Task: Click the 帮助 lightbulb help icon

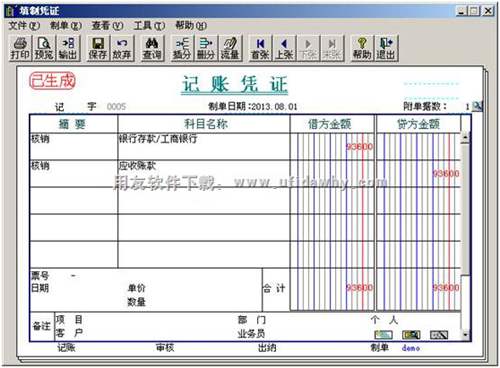Action: (362, 48)
